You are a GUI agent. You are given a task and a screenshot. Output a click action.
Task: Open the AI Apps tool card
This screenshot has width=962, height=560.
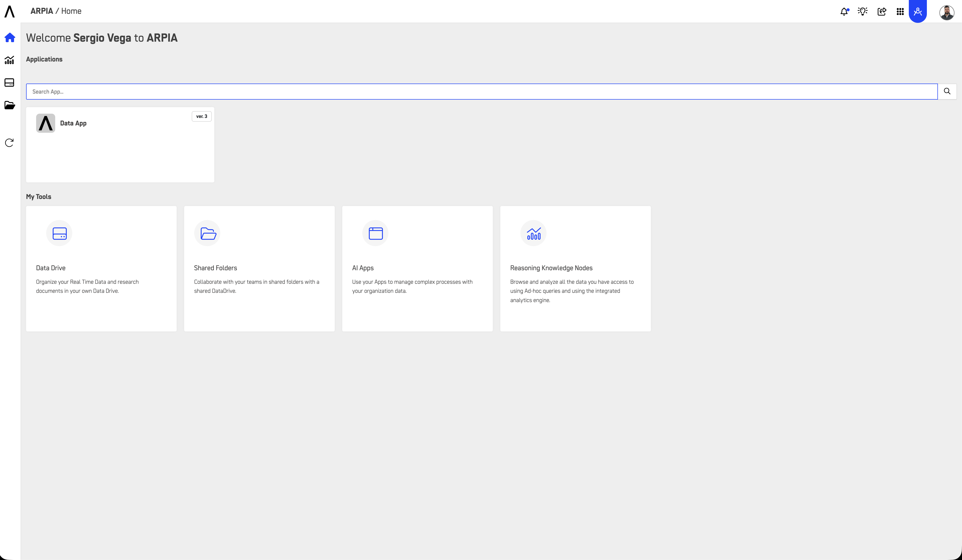pyautogui.click(x=417, y=268)
